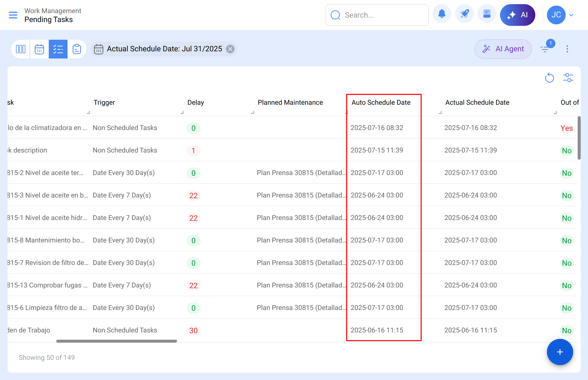Toggle the calendar view

40,49
